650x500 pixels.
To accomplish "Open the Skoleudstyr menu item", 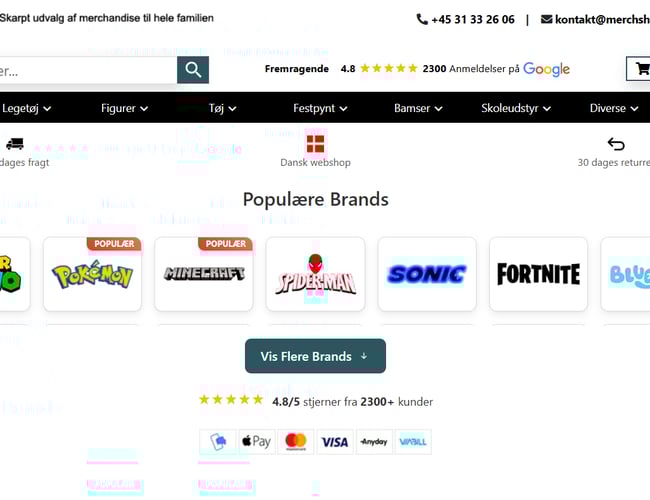I will point(516,108).
